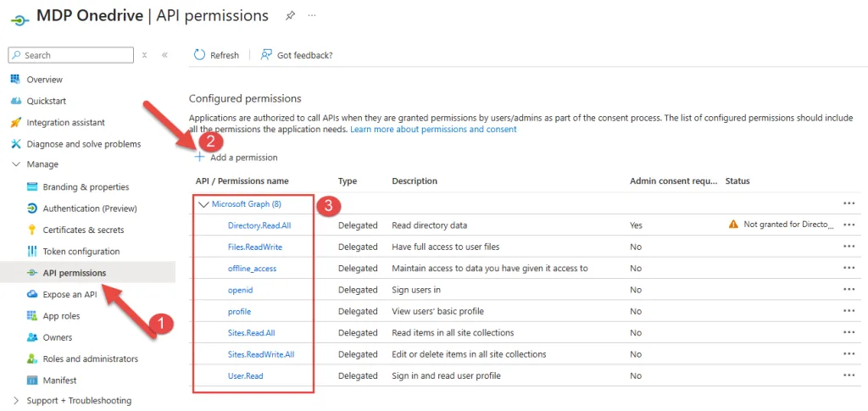Click the Admin consent requ... column header
The width and height of the screenshot is (868, 411).
tap(673, 181)
